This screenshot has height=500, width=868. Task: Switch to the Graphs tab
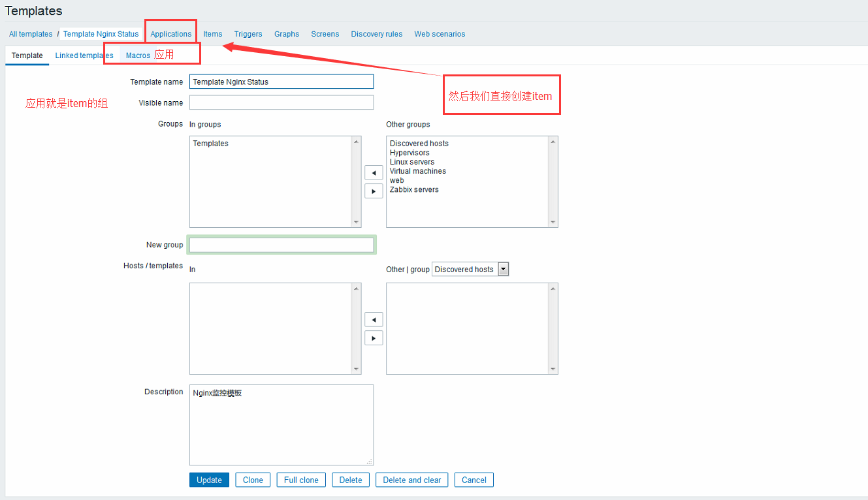tap(287, 34)
